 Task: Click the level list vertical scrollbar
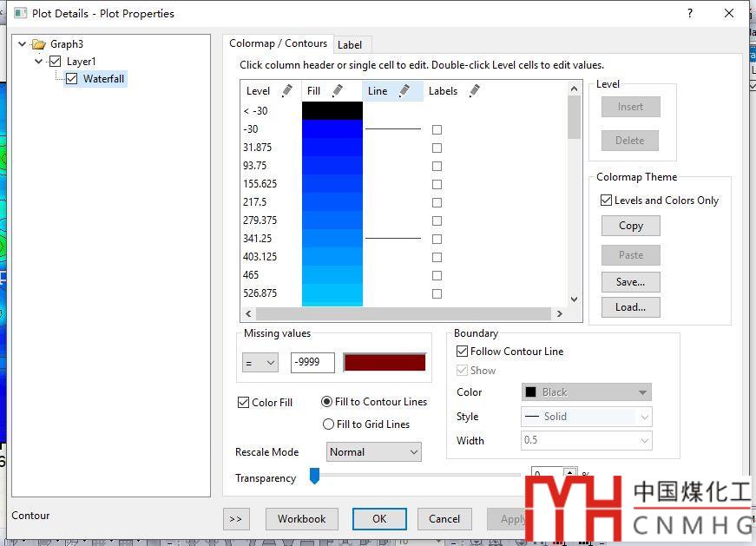pyautogui.click(x=574, y=118)
